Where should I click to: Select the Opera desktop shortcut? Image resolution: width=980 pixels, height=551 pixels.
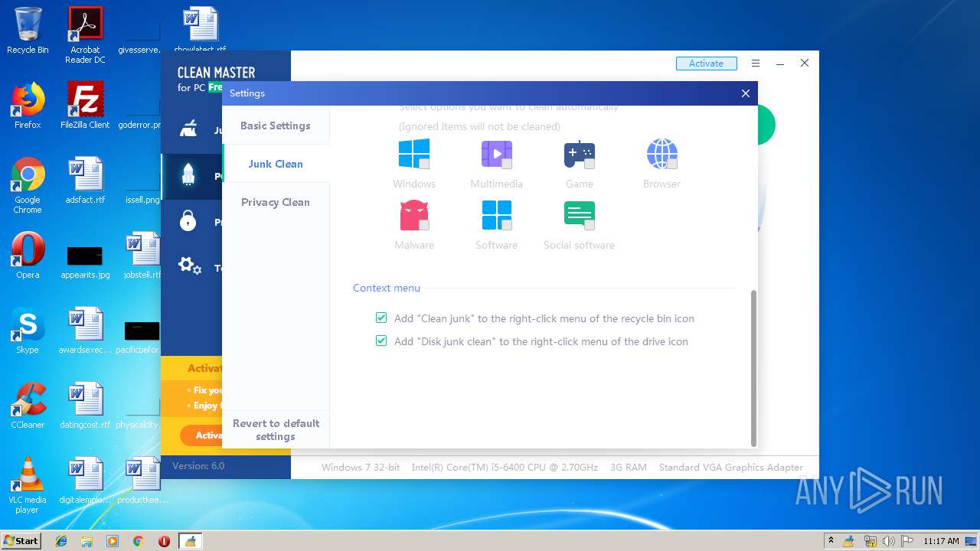click(28, 256)
